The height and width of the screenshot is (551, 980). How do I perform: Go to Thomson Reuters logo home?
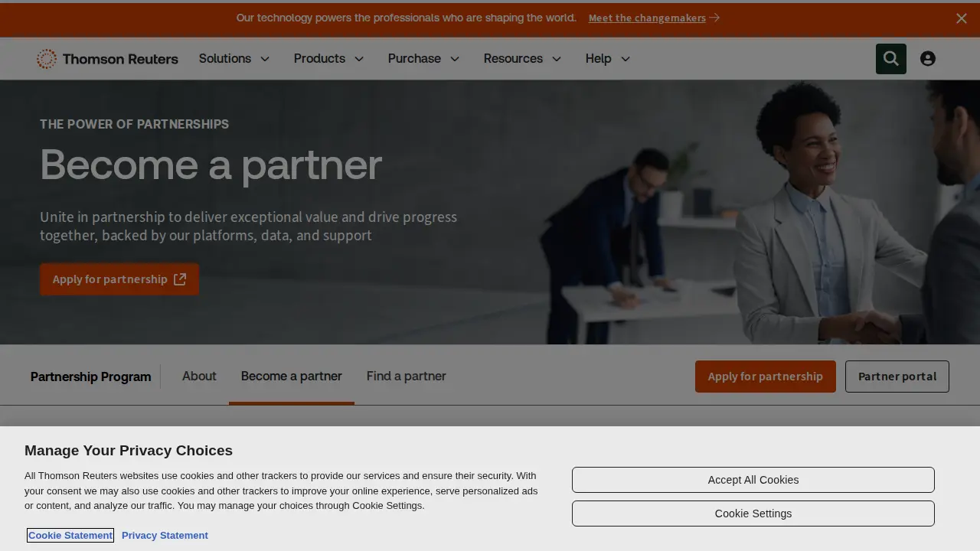click(107, 59)
